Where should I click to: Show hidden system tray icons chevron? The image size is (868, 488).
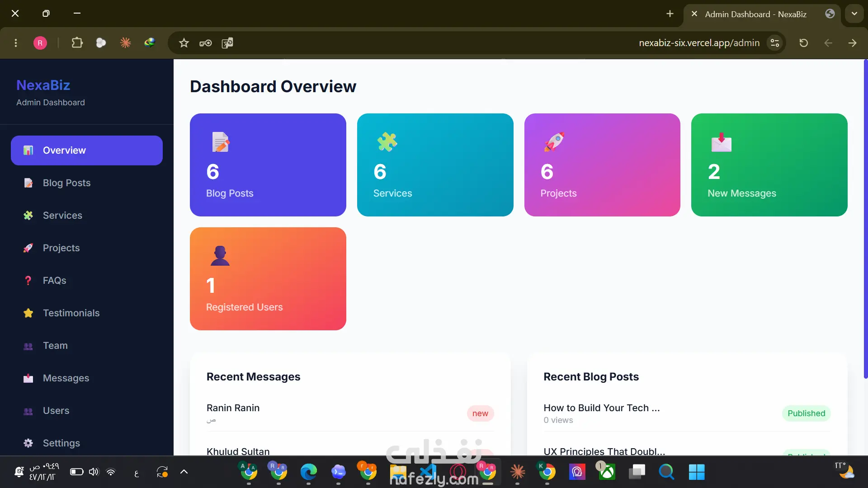tap(184, 472)
